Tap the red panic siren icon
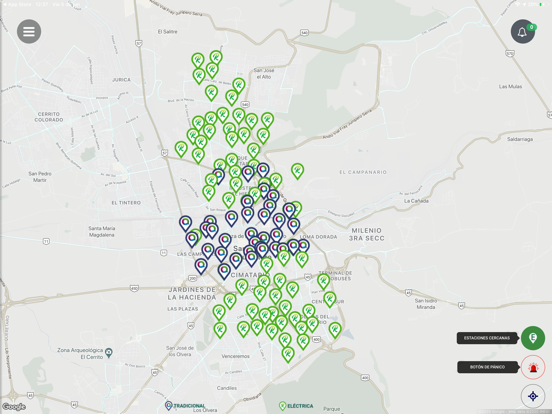This screenshot has height=414, width=552. tap(533, 367)
